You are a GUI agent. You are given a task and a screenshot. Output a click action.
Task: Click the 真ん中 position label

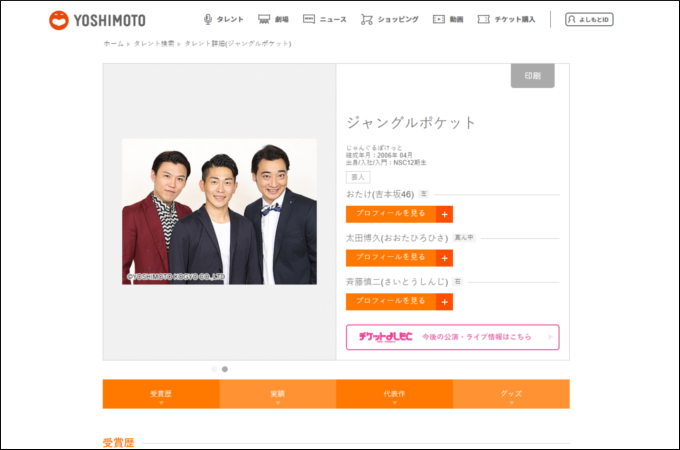coord(464,238)
